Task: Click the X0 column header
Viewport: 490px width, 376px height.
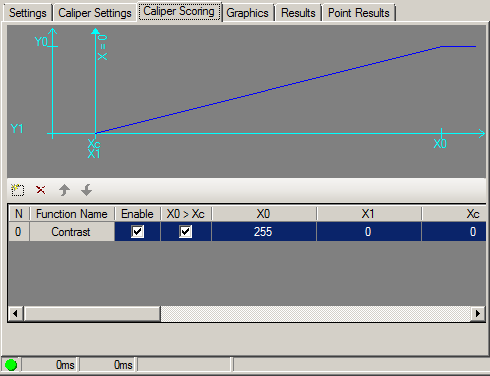Action: (x=263, y=214)
